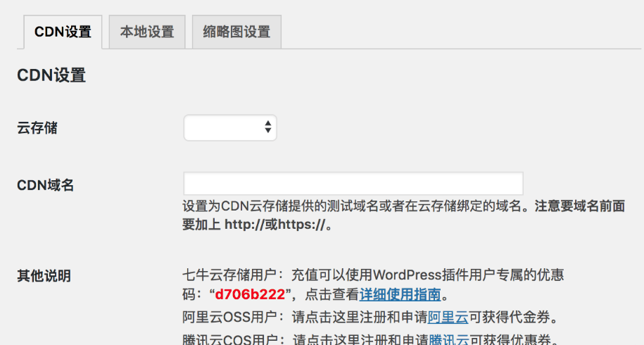Click the 云存储 field label
The image size is (644, 345).
(37, 128)
